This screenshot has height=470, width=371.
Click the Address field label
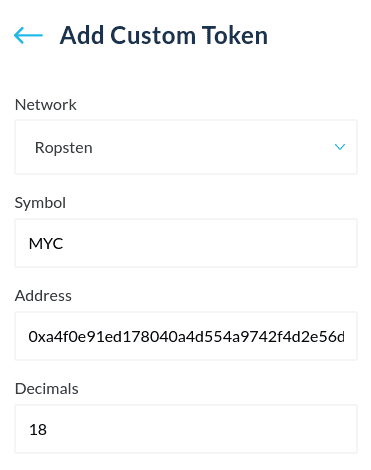tap(43, 296)
